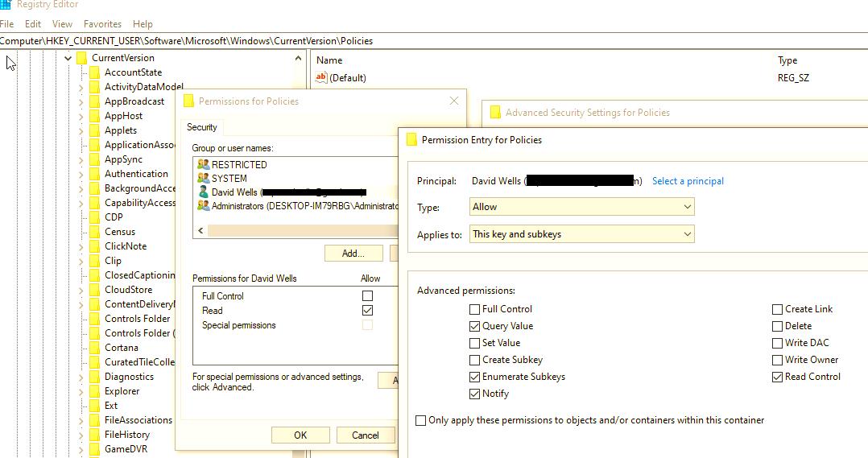Select the SYSTEM group icon
The width and height of the screenshot is (868, 458).
pyautogui.click(x=203, y=178)
